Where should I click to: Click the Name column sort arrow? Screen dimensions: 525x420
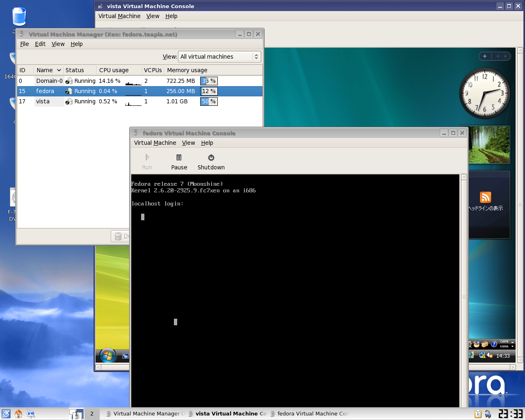tap(59, 70)
